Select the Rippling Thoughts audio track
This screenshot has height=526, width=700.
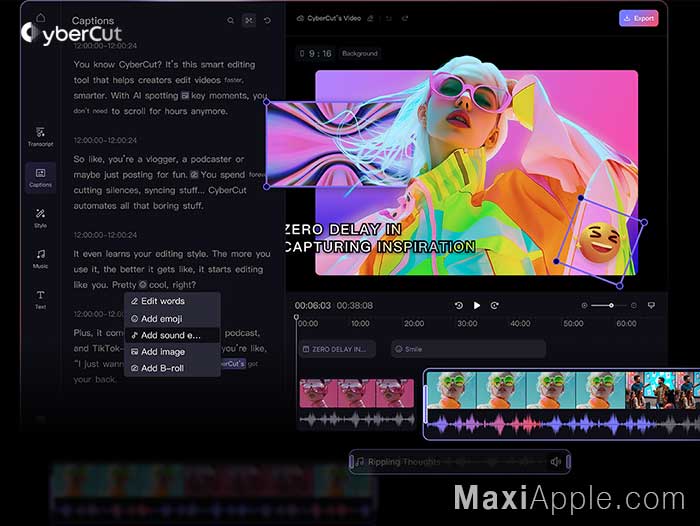(x=459, y=462)
